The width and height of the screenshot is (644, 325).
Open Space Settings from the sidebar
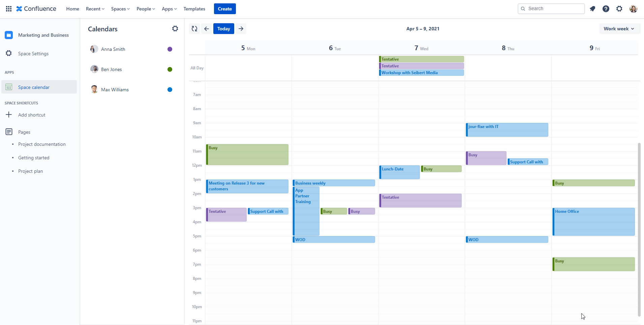(x=33, y=53)
